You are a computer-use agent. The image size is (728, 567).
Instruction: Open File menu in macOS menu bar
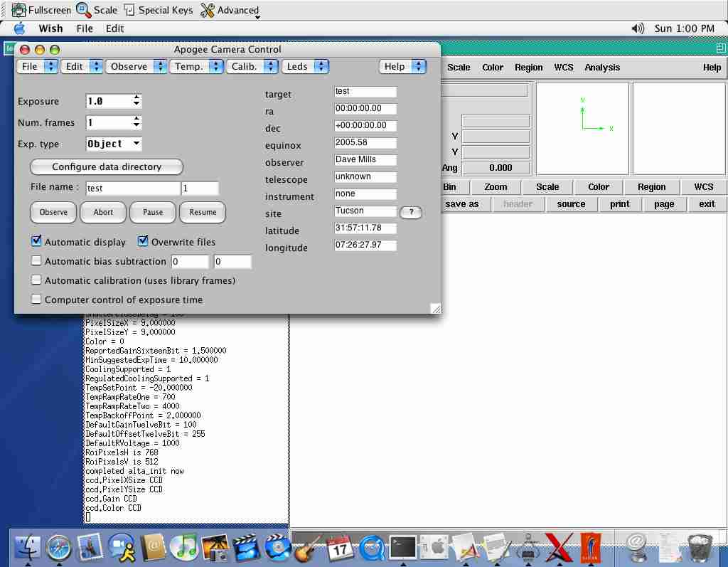(x=85, y=29)
